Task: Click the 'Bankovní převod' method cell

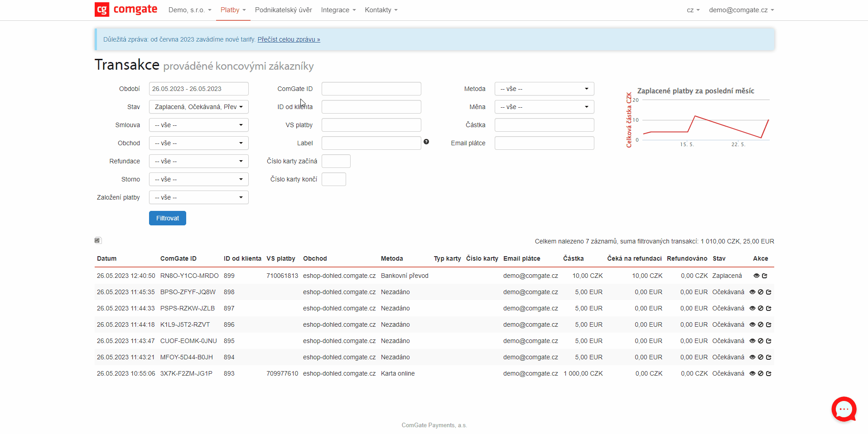Action: coord(405,276)
